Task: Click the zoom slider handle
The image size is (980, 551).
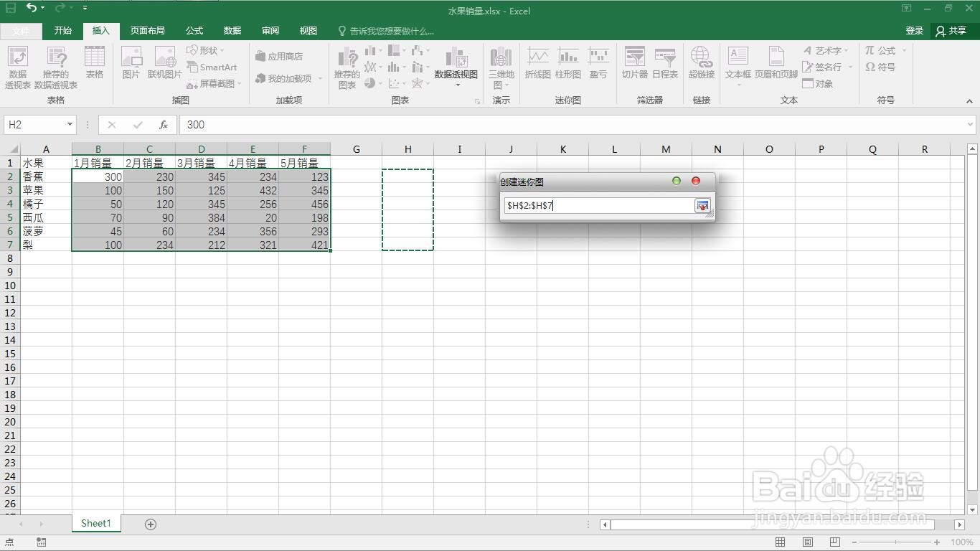Action: point(895,542)
